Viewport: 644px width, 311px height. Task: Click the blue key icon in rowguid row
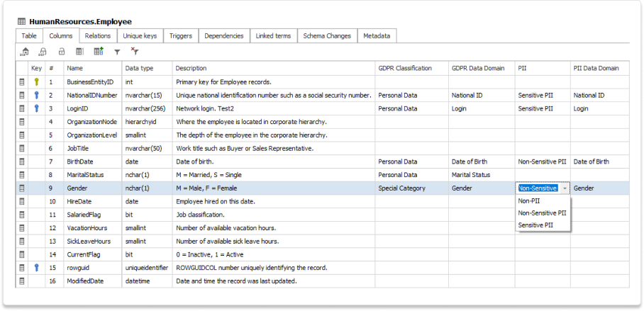[36, 268]
